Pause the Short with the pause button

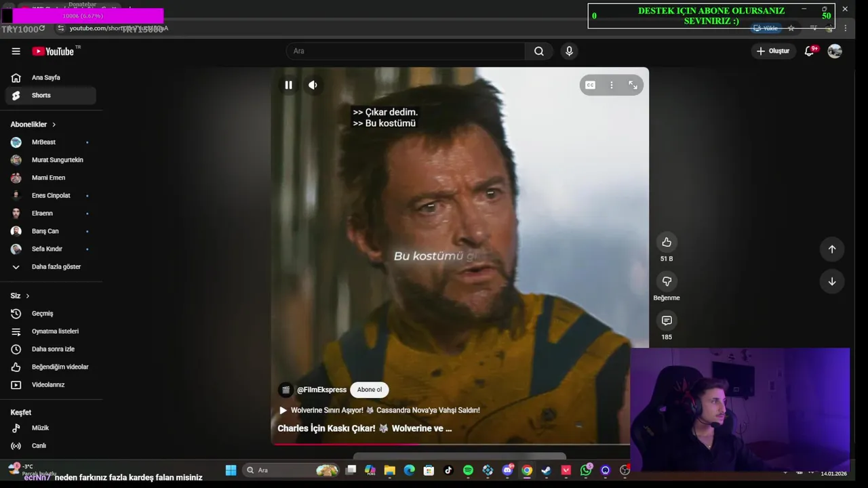click(x=288, y=85)
